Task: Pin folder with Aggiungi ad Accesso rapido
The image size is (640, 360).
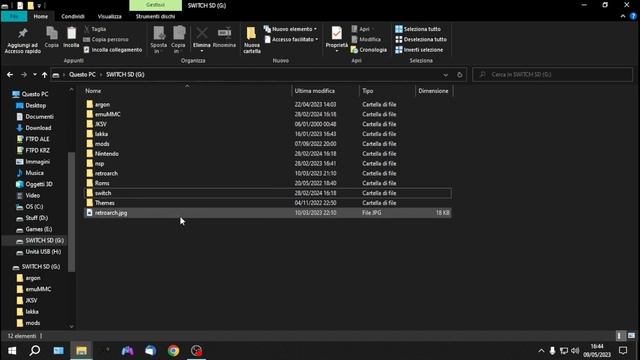Action: 23,40
